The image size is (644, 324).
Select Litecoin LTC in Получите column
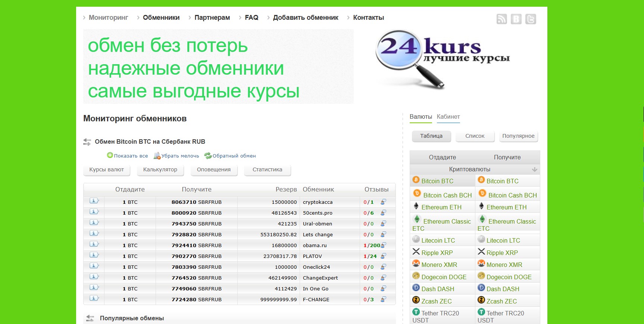503,240
